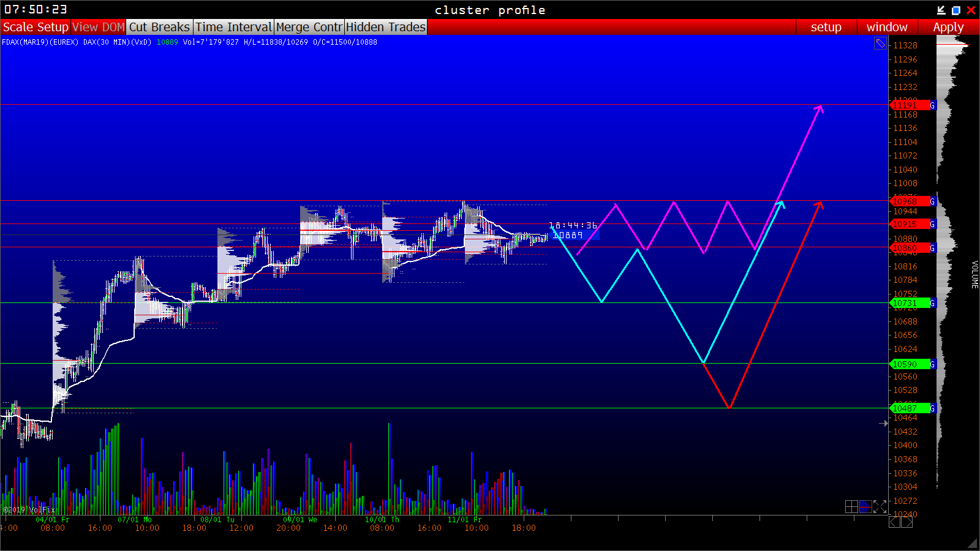
Task: Select the Merge Contr menu item
Action: (x=309, y=27)
